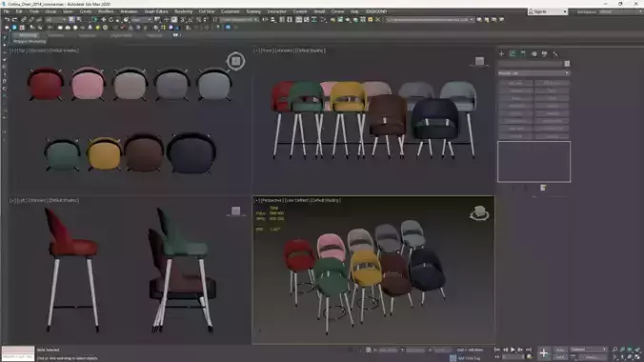
Task: Activate the Select and Move tool
Action: tap(103, 19)
